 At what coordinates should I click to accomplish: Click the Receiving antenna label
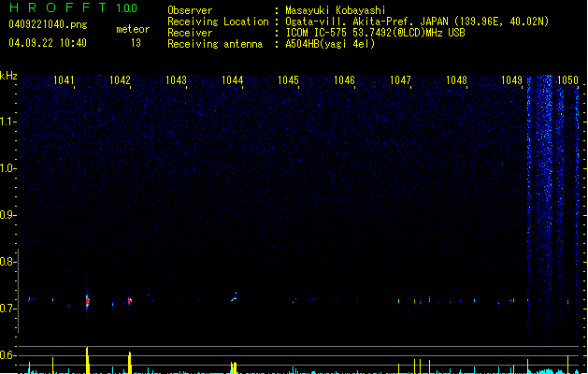215,44
